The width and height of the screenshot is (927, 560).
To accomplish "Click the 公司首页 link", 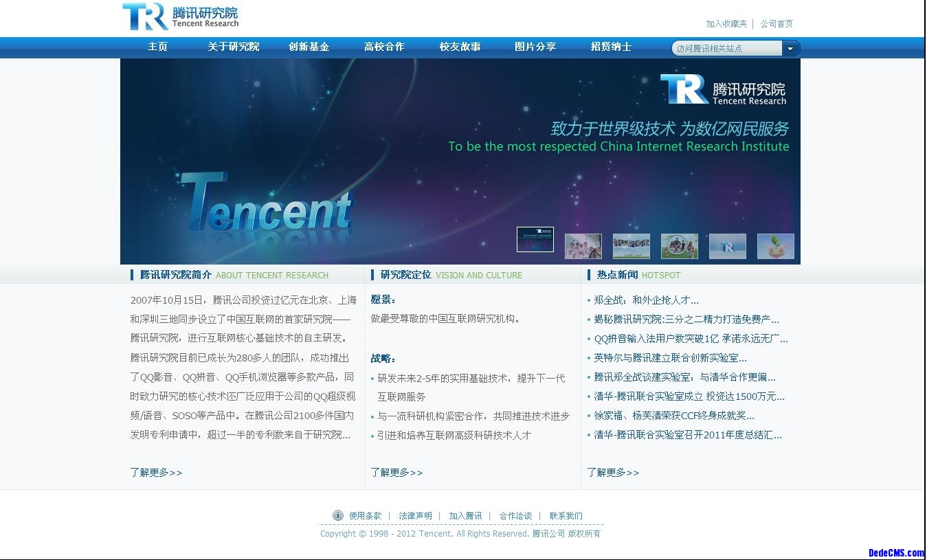I will [777, 23].
